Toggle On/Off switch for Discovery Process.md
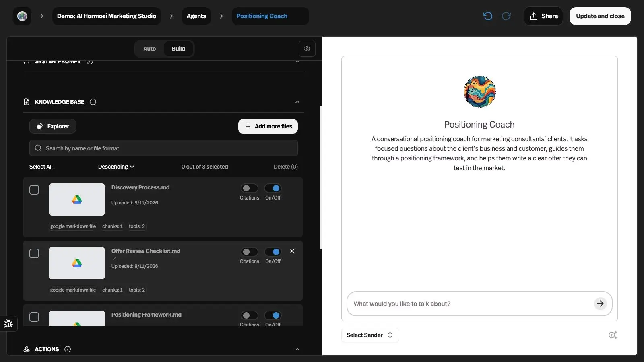The image size is (644, 362). click(x=272, y=188)
